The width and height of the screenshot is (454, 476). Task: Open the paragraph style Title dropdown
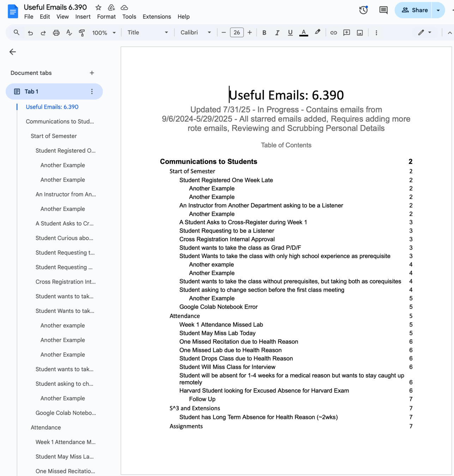pyautogui.click(x=147, y=33)
